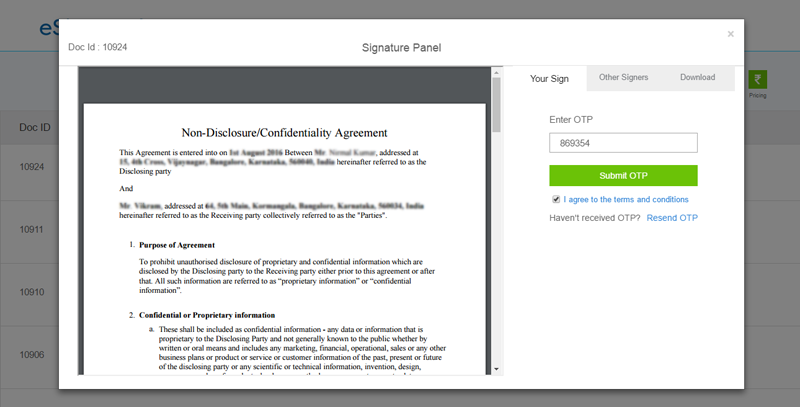The image size is (800, 407).
Task: Click the Resend OTP link
Action: click(672, 218)
